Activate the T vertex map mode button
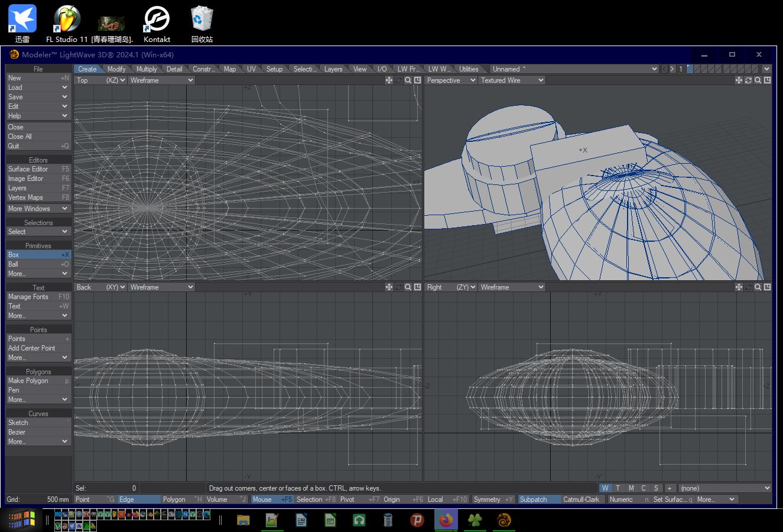 (618, 488)
